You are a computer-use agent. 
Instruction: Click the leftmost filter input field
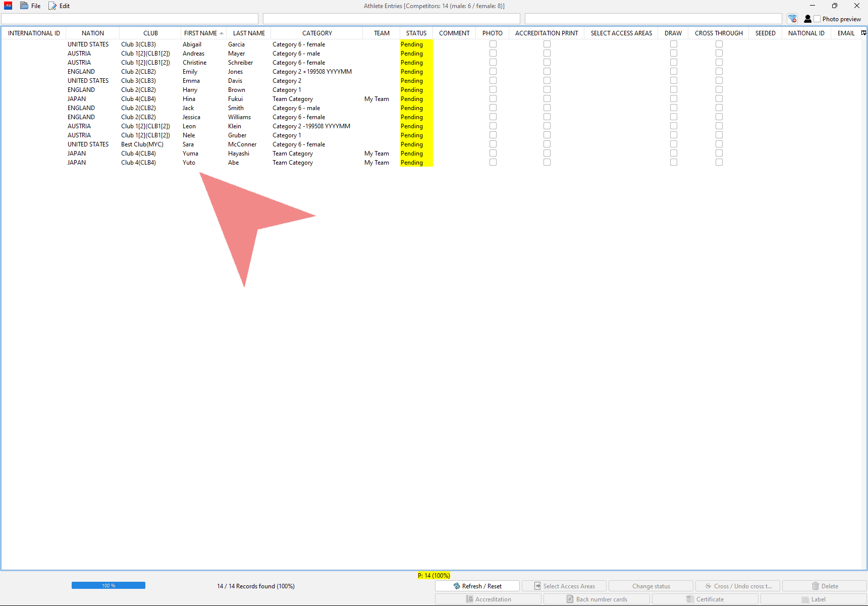[x=130, y=19]
